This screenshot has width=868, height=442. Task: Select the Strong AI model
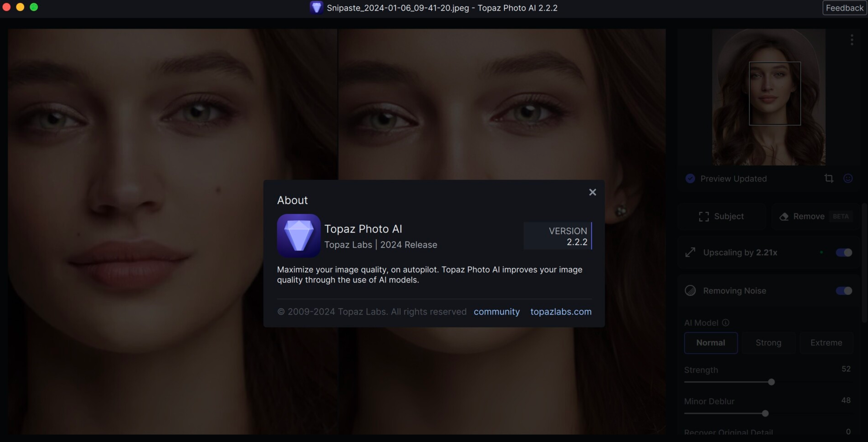click(768, 343)
